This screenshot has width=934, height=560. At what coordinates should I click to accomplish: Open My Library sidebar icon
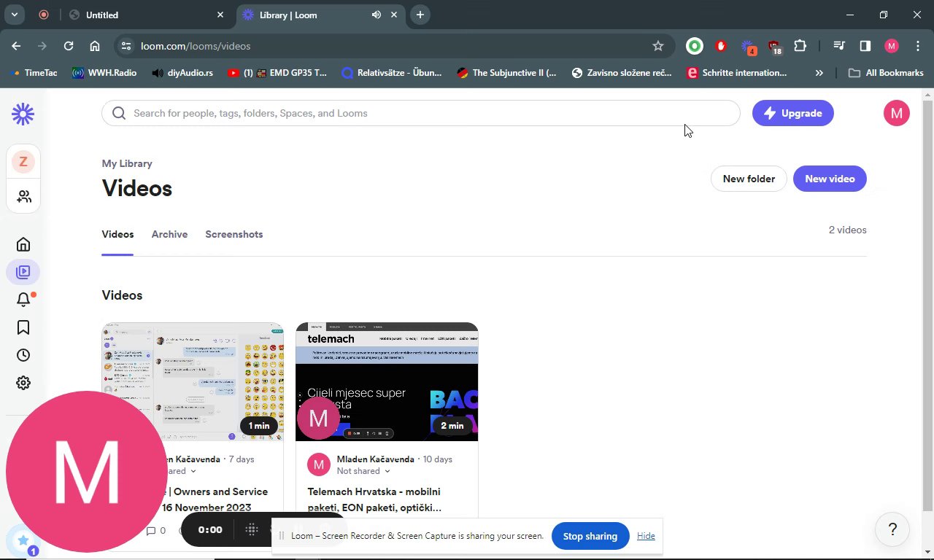pyautogui.click(x=23, y=272)
